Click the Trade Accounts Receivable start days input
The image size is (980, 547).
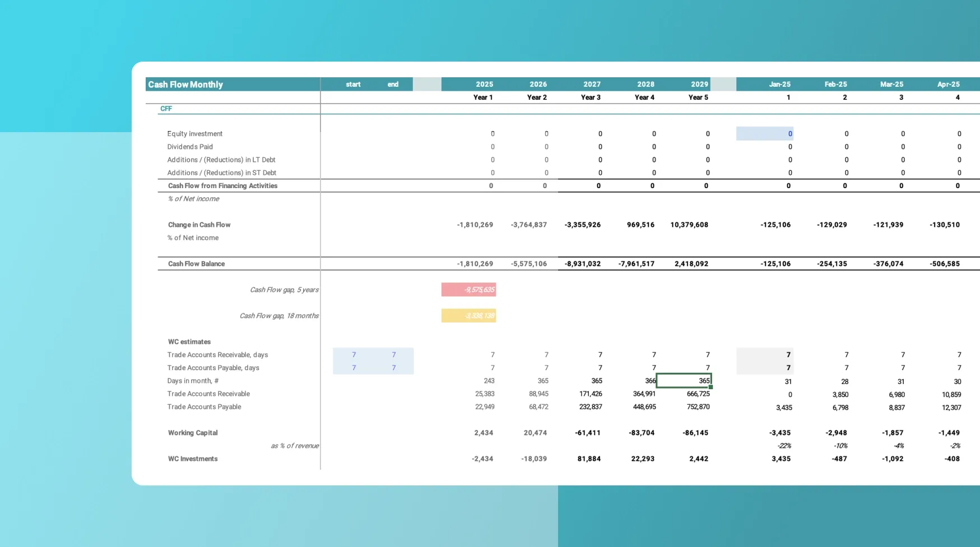tap(354, 355)
